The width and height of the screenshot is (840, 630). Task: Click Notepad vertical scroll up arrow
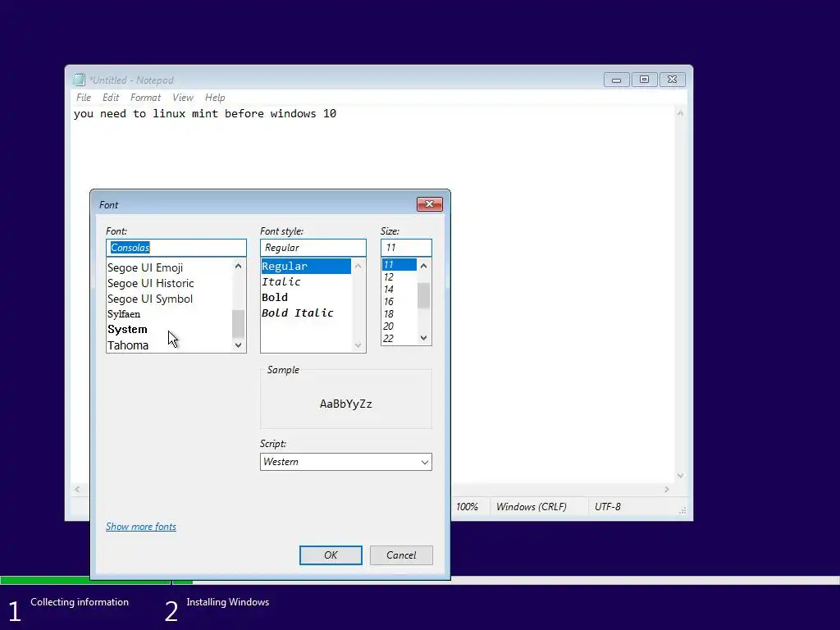tap(680, 113)
